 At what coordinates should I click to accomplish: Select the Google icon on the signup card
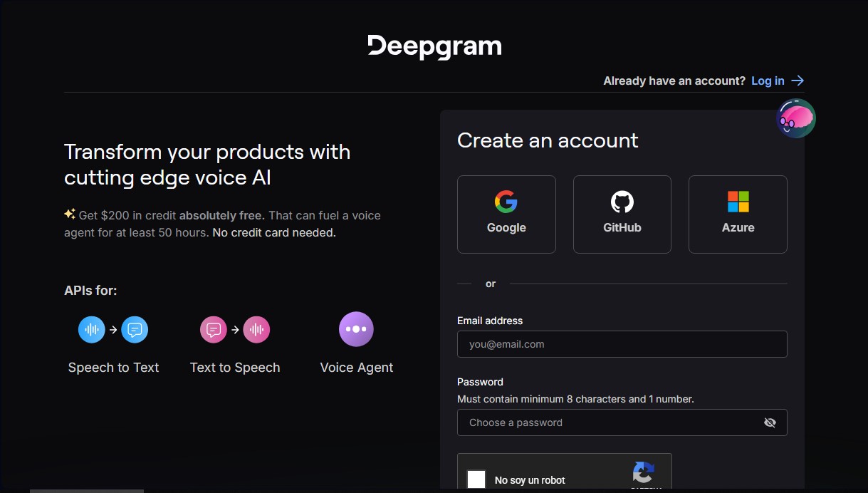tap(506, 202)
